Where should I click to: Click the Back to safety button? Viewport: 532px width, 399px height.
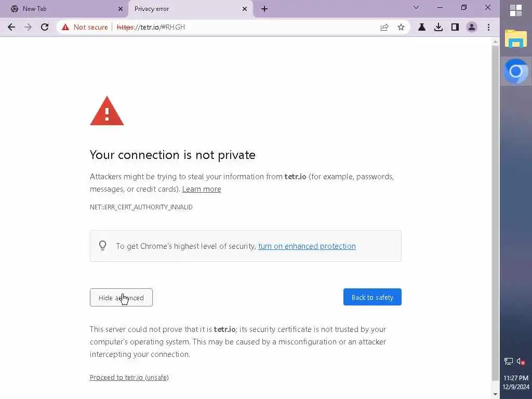(372, 297)
